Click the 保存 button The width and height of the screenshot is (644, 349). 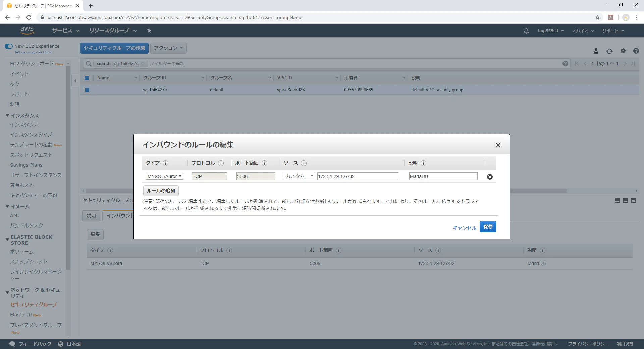coord(488,227)
